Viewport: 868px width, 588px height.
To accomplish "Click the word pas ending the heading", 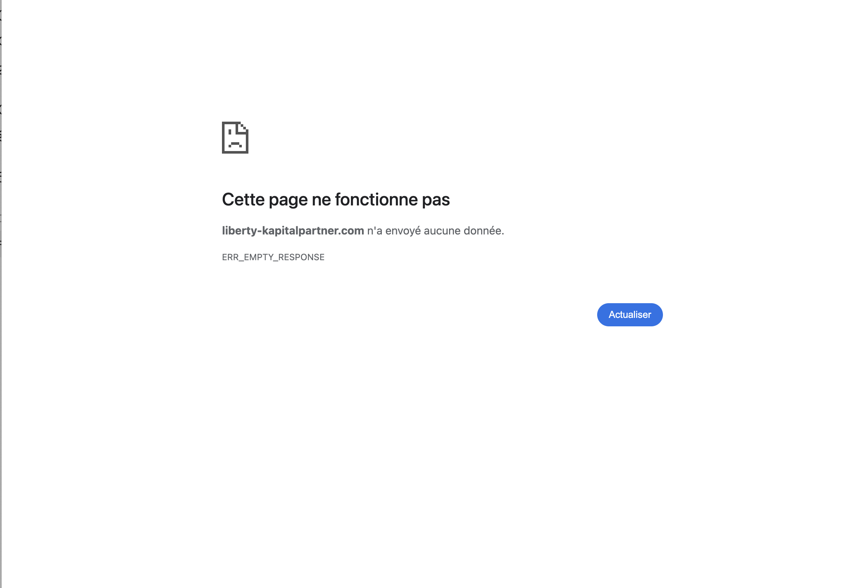I will (436, 201).
